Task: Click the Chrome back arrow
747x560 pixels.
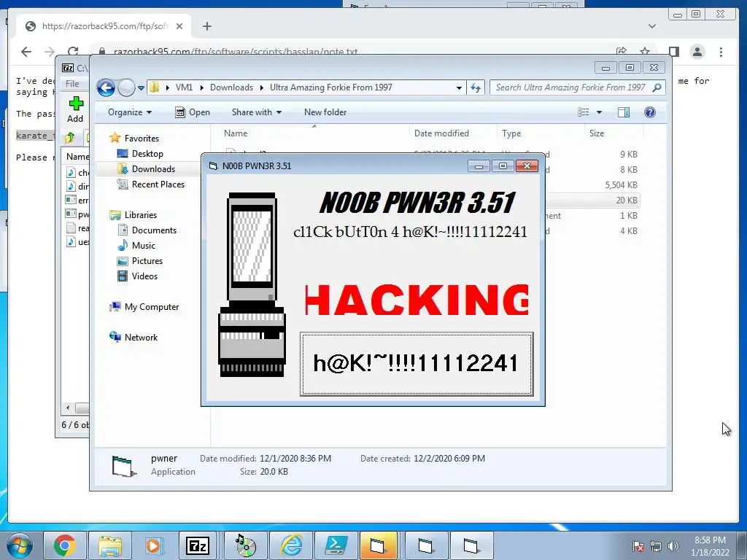Action: click(26, 52)
